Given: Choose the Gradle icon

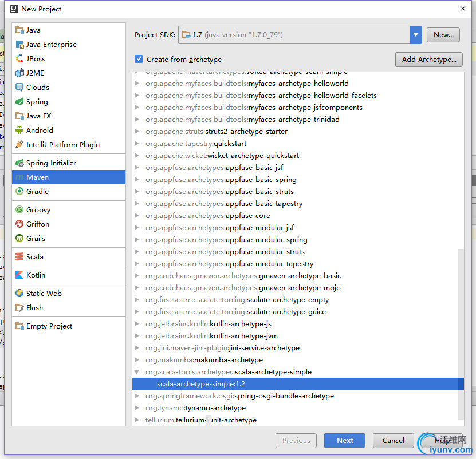Looking at the screenshot, I should tap(19, 191).
